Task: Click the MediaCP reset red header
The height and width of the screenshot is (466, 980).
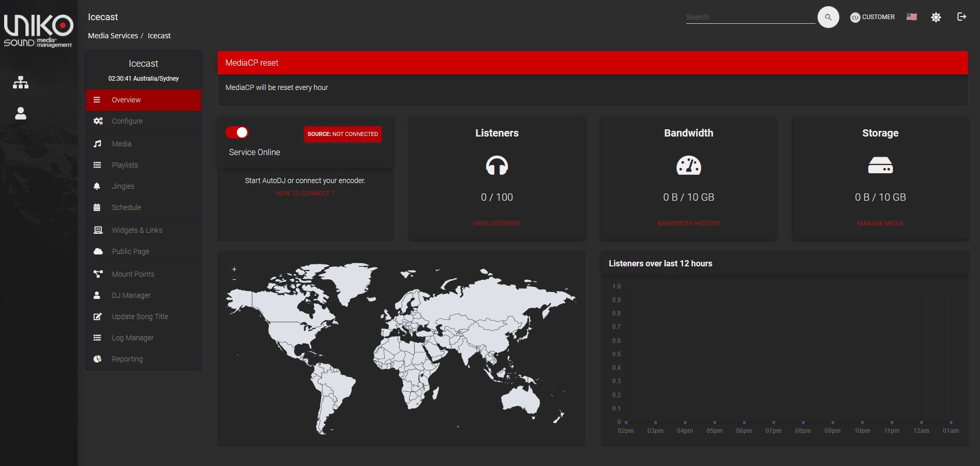Action: tap(593, 63)
